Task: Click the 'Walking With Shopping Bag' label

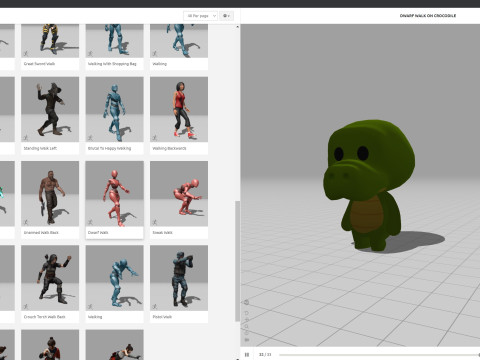Action: pos(112,64)
